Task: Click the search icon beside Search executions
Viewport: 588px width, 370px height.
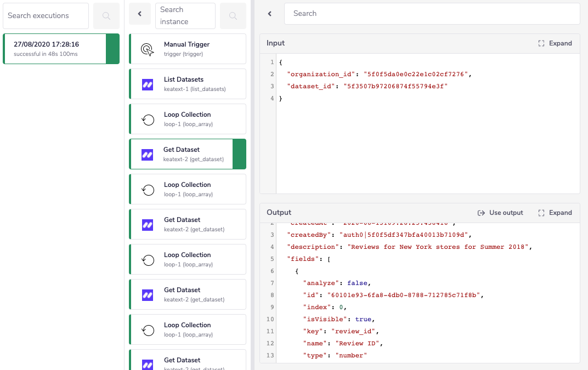Action: [x=106, y=16]
